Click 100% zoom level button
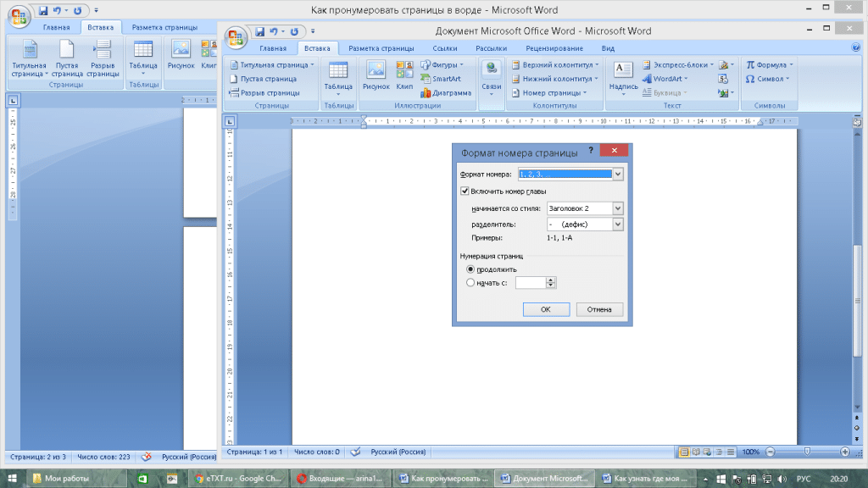This screenshot has height=488, width=868. coord(751,452)
